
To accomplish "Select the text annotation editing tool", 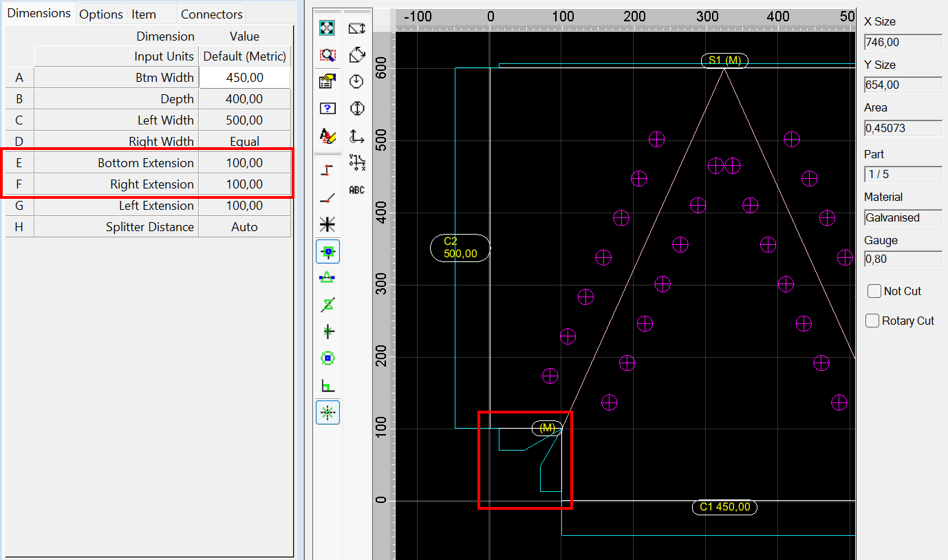I will [327, 136].
